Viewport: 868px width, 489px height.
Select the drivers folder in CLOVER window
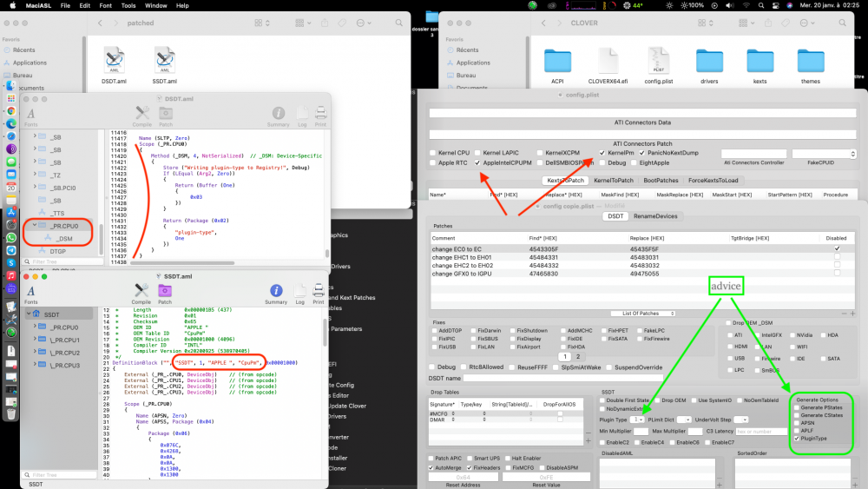709,65
